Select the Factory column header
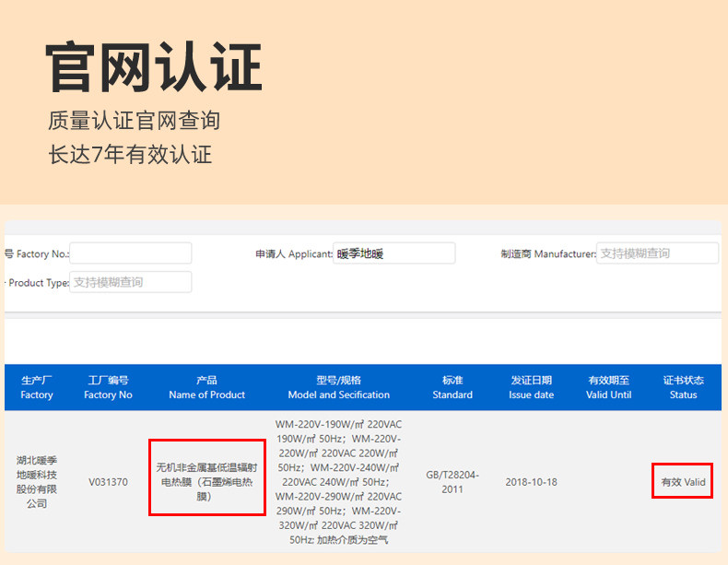The image size is (728, 565). (37, 388)
